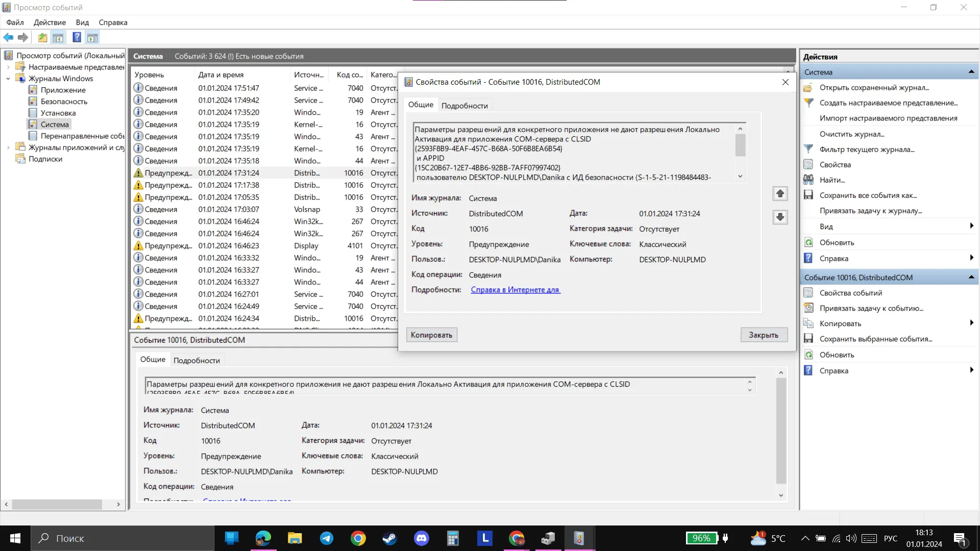This screenshot has height=551, width=980.
Task: Open Telegram from the taskbar
Action: [327, 538]
